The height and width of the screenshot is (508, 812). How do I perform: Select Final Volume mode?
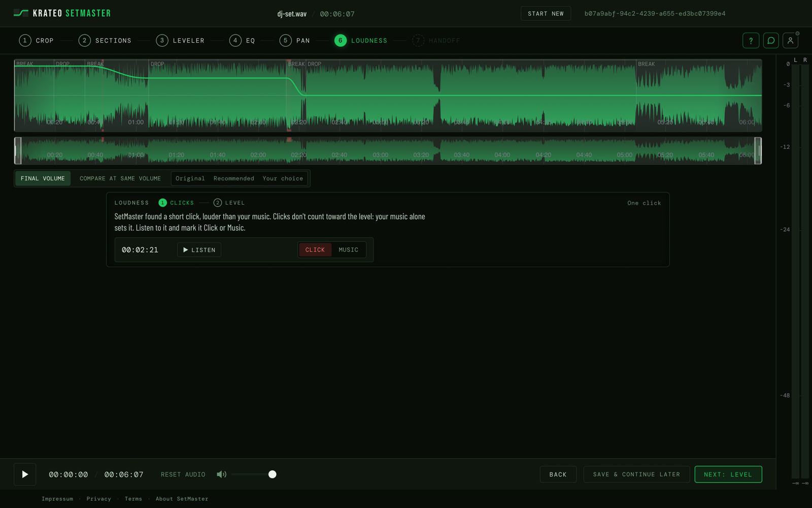pyautogui.click(x=43, y=178)
